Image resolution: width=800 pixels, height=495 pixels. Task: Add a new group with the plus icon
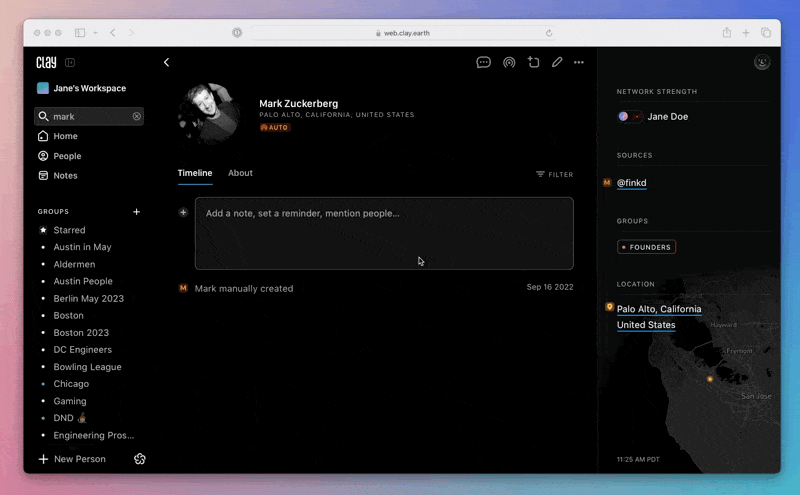137,212
